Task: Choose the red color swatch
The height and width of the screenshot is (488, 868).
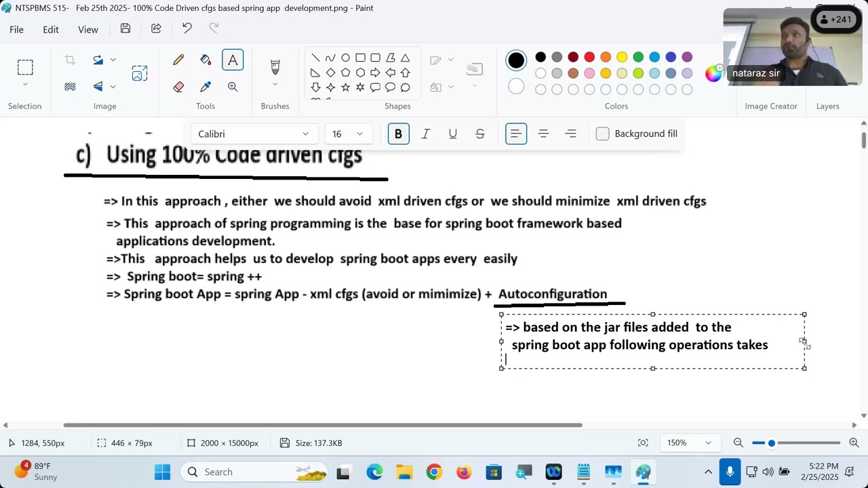Action: (589, 57)
